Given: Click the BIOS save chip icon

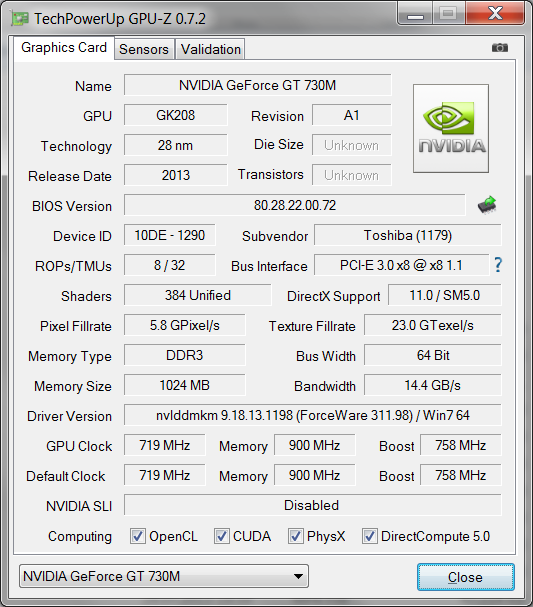Looking at the screenshot, I should click(x=487, y=204).
